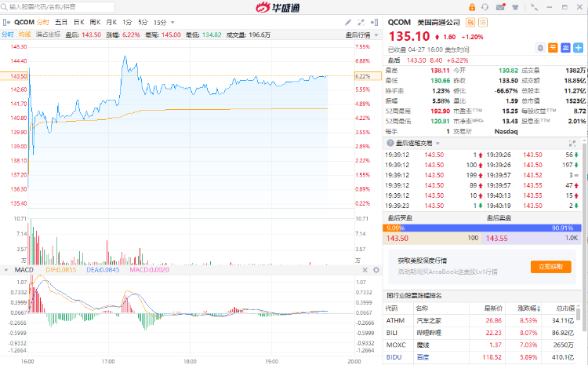Open customer service headset icon
This screenshot has width=588, height=365.
[485, 7]
